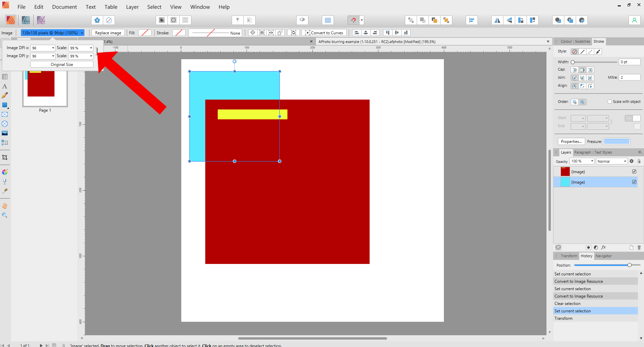Choose the dashed line stroke style

(590, 51)
